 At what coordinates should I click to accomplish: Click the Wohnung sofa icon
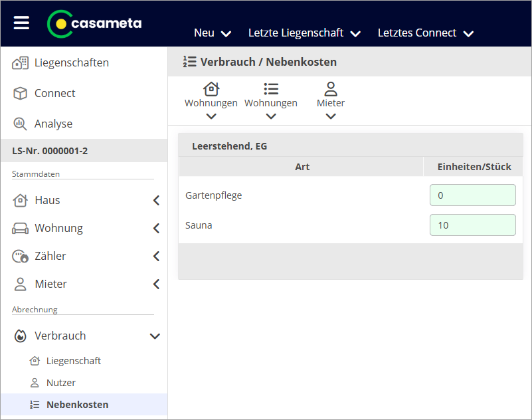tap(21, 228)
